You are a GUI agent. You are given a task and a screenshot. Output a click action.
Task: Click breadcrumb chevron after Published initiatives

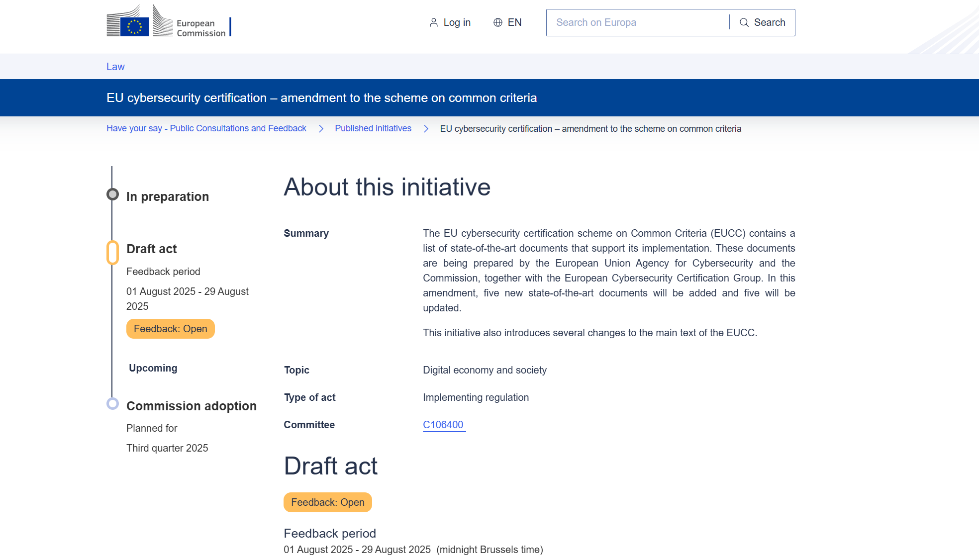click(426, 129)
